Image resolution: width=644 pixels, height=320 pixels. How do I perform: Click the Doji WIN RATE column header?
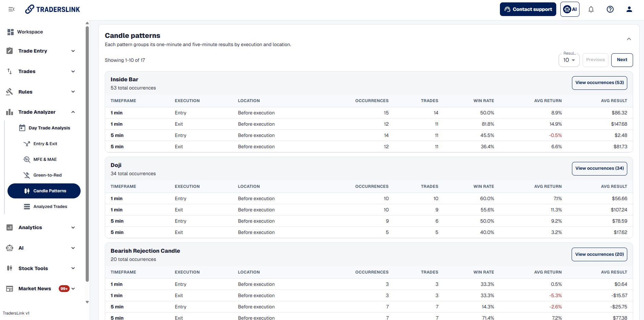(x=484, y=186)
